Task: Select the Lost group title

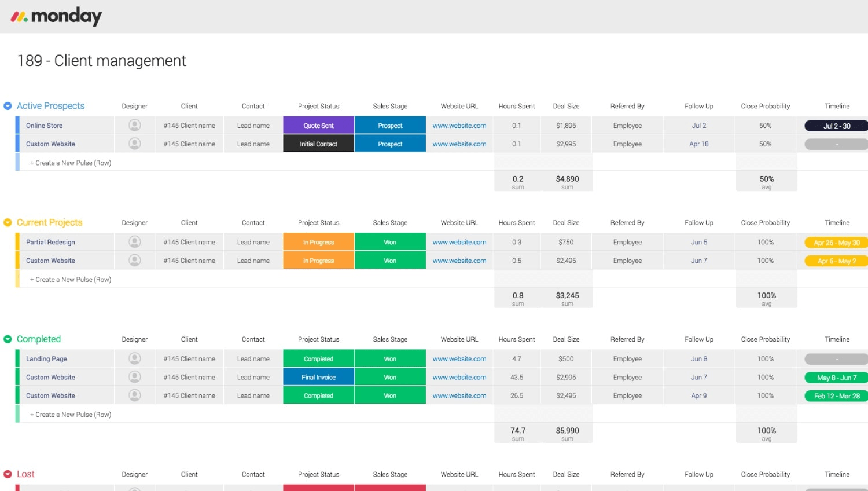Action: [25, 474]
